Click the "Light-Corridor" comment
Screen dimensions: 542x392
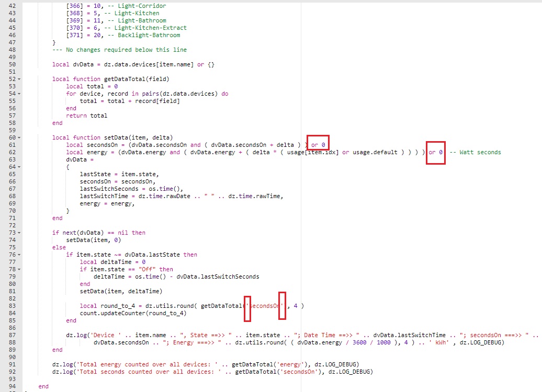138,6
